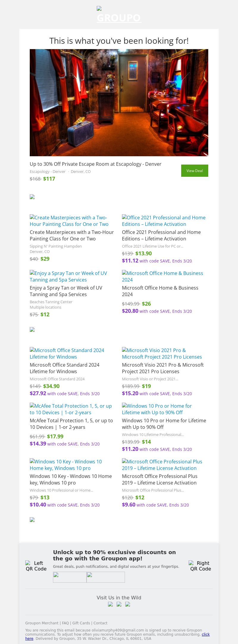Click the left app download badge
238x644 pixels.
tap(70, 577)
